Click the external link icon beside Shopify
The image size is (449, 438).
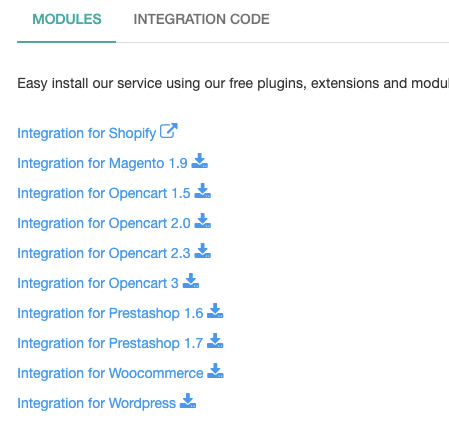point(169,131)
